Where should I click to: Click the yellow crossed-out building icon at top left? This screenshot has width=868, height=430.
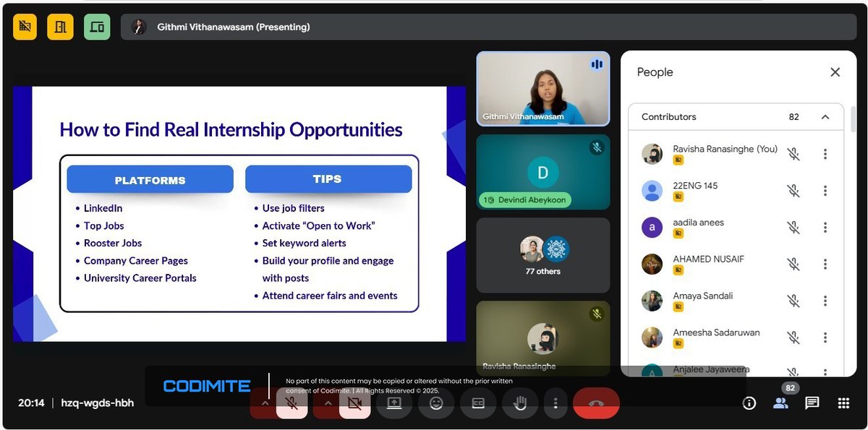(25, 27)
